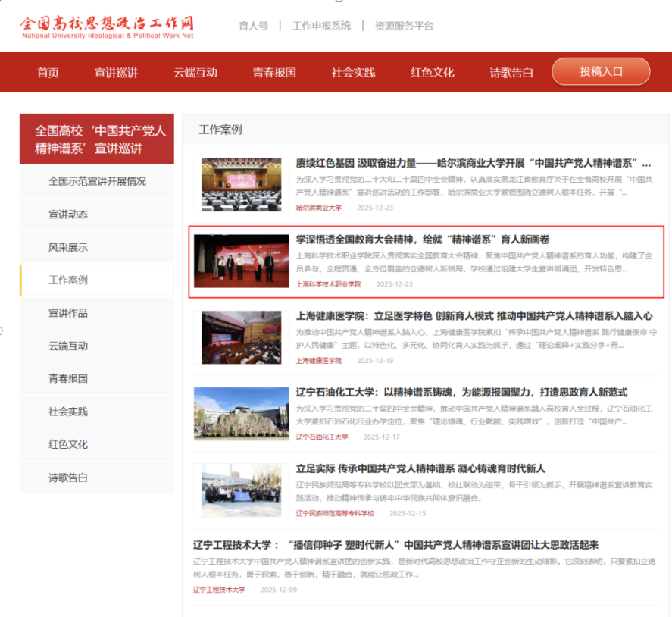Image resolution: width=672 pixels, height=617 pixels.
Task: Click the site logo 全国高校思想政治工作网
Action: 107,25
